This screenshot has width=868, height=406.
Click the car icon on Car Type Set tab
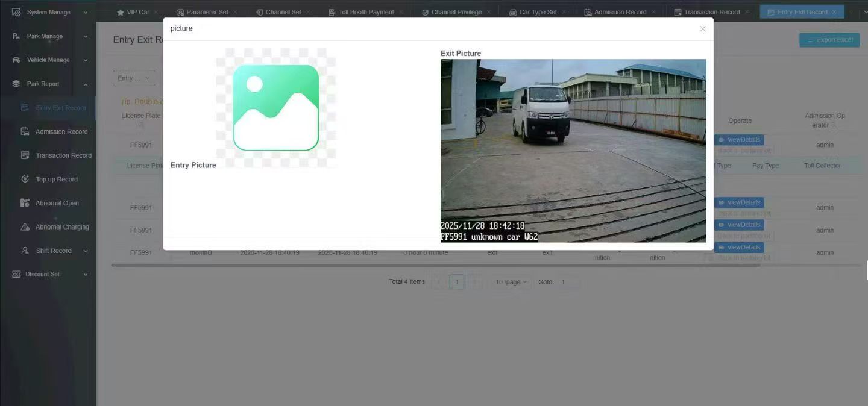pos(513,12)
